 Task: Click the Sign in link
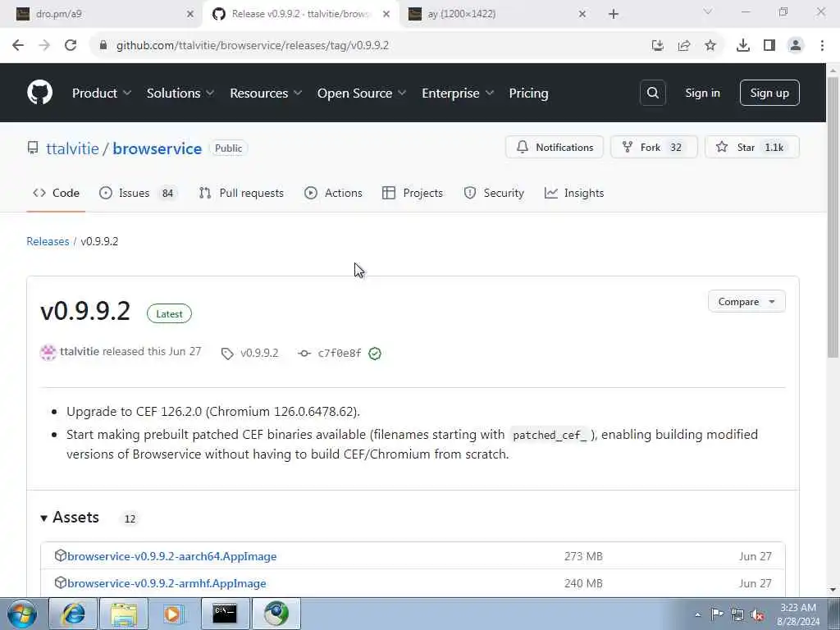pos(702,94)
